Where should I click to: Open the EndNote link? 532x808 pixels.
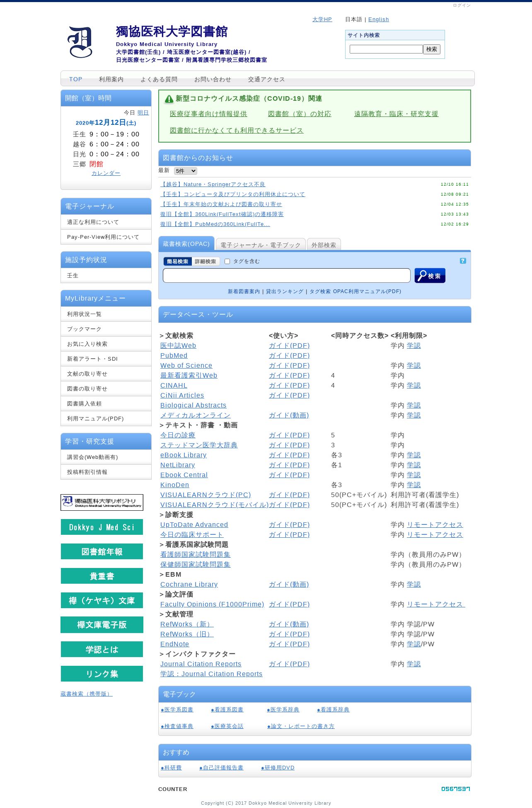(175, 644)
